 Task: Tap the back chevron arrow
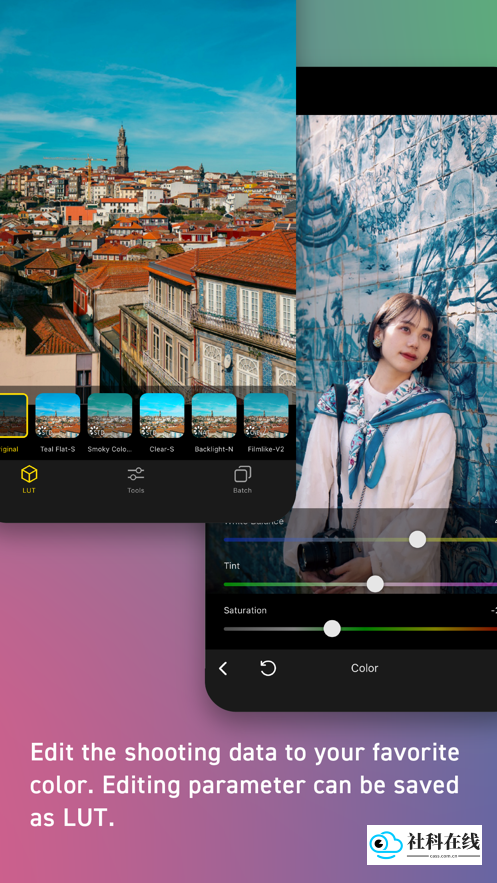pos(223,668)
